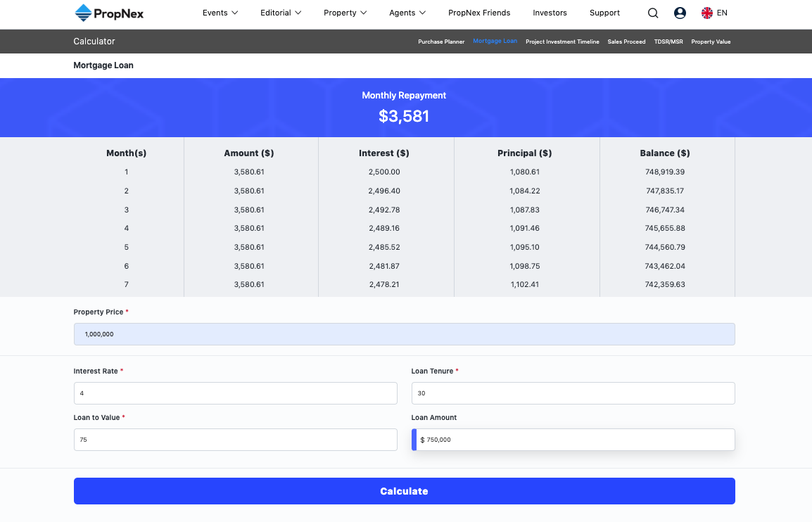812x522 pixels.
Task: Open the Investors menu item
Action: (550, 13)
